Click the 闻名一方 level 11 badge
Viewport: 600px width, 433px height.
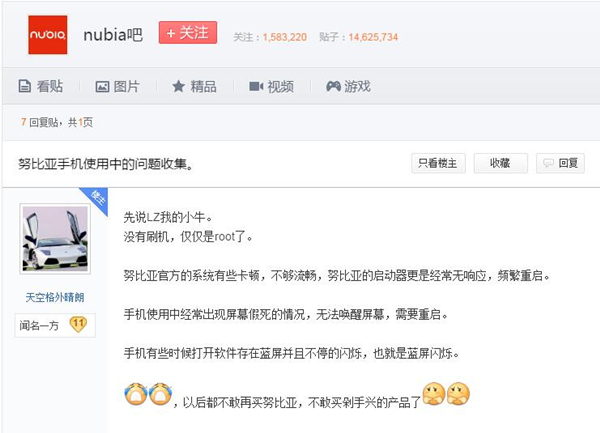55,325
